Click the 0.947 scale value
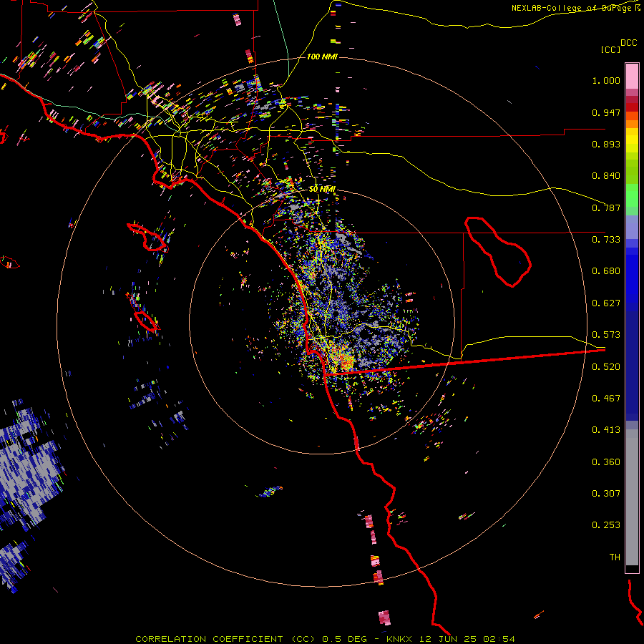The height and width of the screenshot is (644, 644). point(606,112)
